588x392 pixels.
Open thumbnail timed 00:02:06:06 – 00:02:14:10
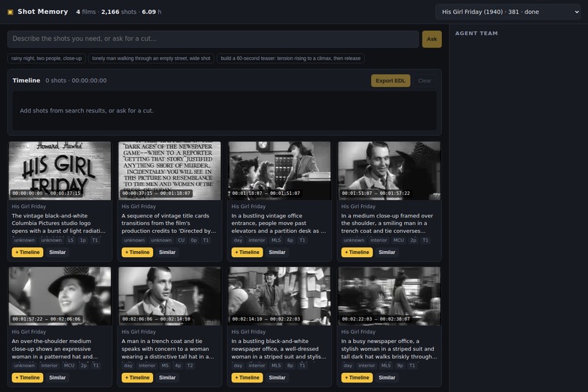pyautogui.click(x=169, y=296)
